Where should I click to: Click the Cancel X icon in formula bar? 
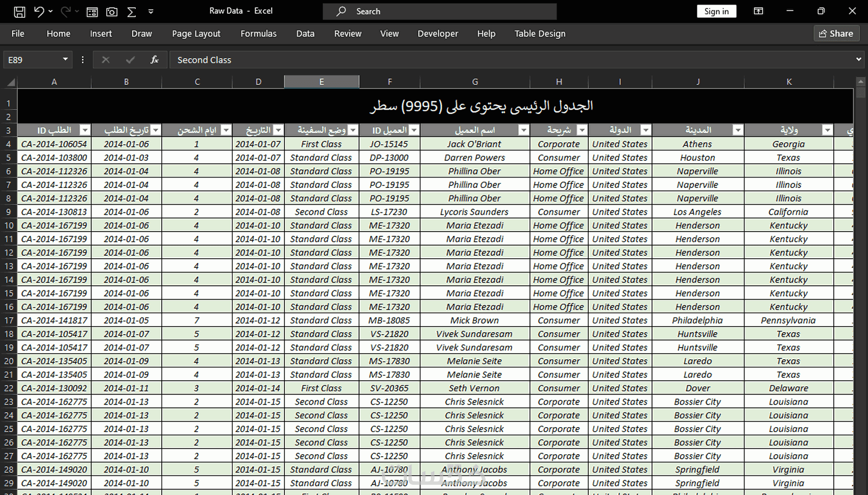pos(106,60)
